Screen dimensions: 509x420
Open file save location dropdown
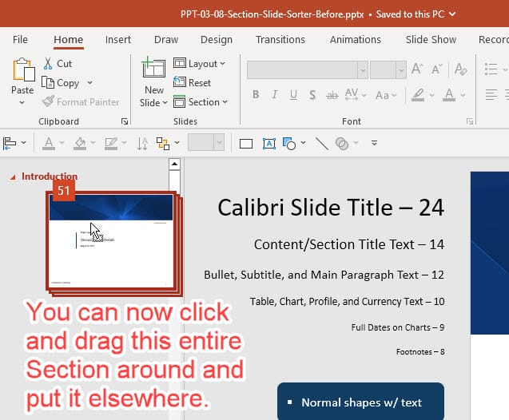point(452,14)
